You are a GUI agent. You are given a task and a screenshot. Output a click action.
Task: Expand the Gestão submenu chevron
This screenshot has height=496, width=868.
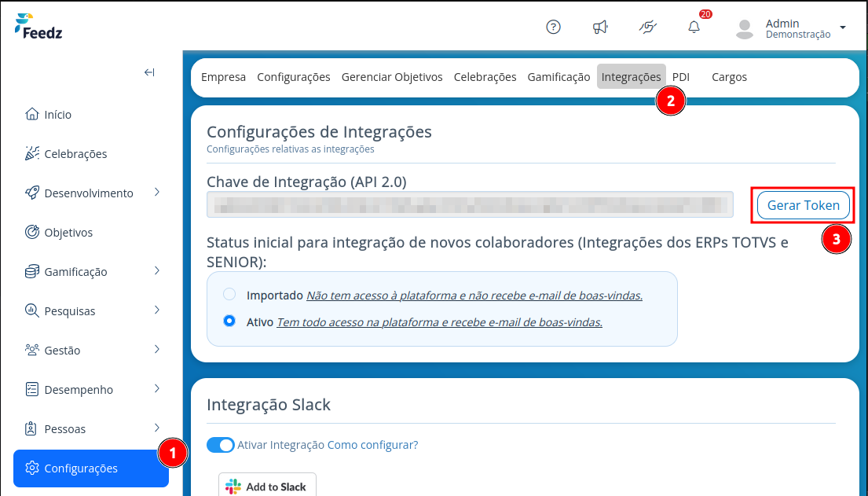coord(156,349)
